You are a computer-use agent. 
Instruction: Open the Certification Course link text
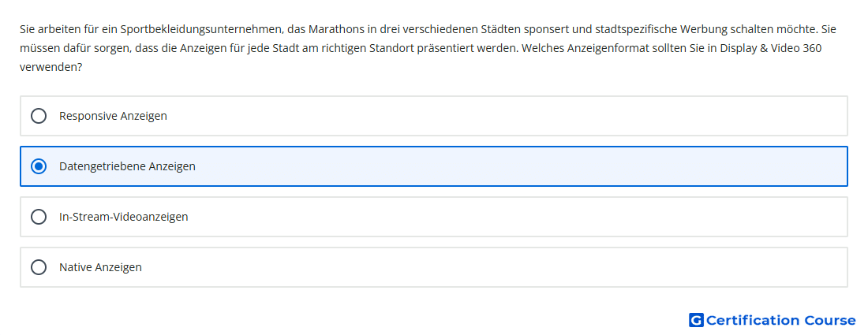pos(780,320)
